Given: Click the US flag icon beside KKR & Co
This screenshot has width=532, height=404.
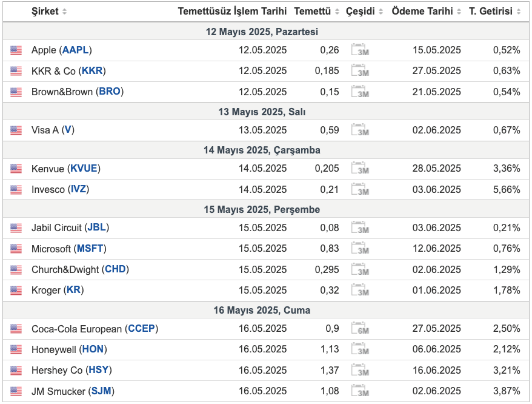Looking at the screenshot, I should [16, 71].
